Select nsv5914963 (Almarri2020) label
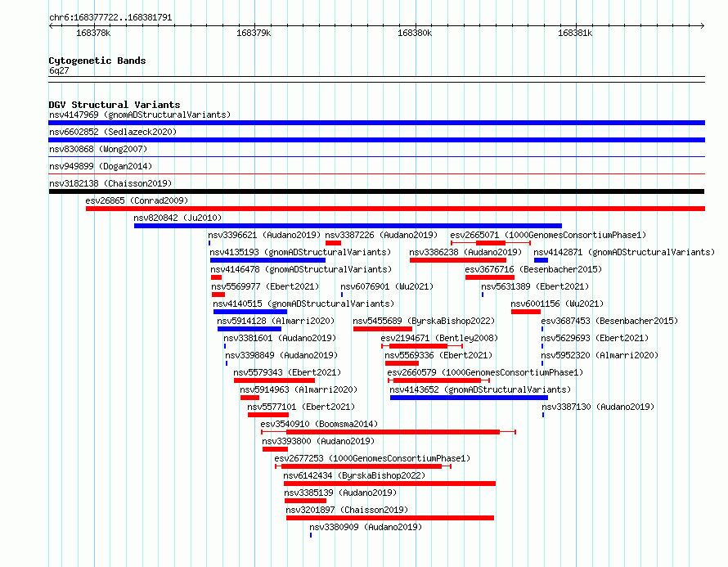The image size is (728, 567). [299, 389]
